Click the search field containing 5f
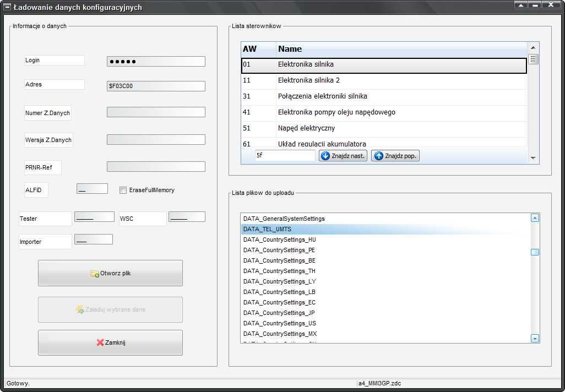 284,156
